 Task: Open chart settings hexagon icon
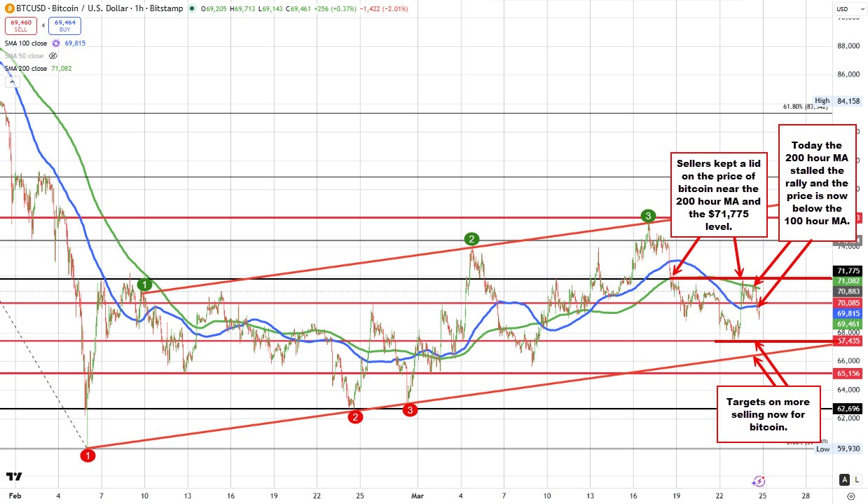coord(851,496)
